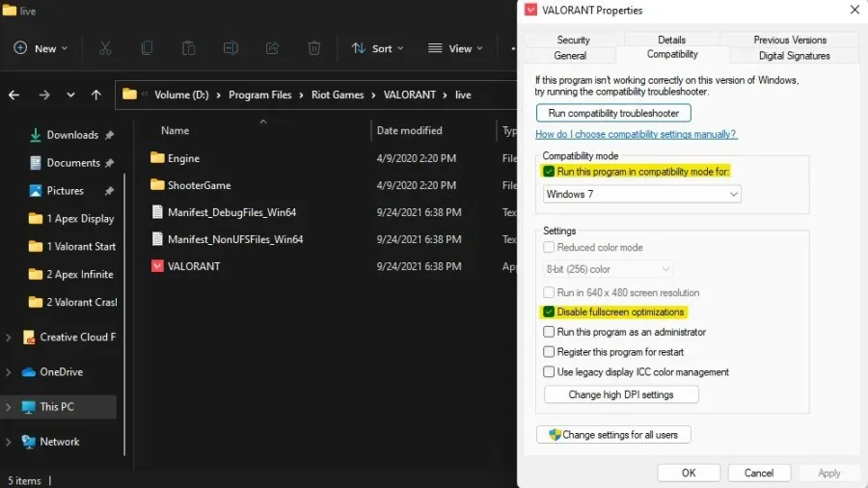Open the View dropdown menu
Screen dimensions: 868x488
point(455,48)
